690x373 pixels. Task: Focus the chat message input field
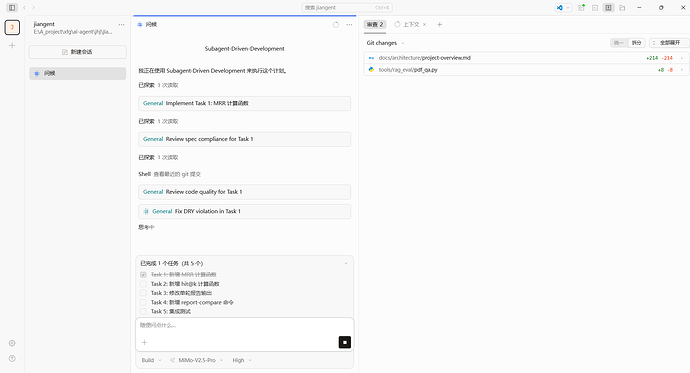click(x=245, y=325)
